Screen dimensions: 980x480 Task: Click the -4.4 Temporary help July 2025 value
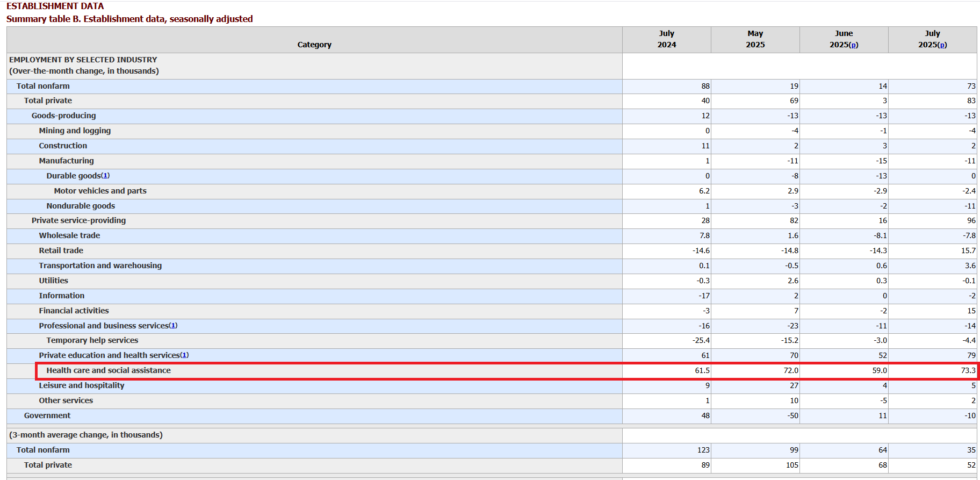click(969, 340)
